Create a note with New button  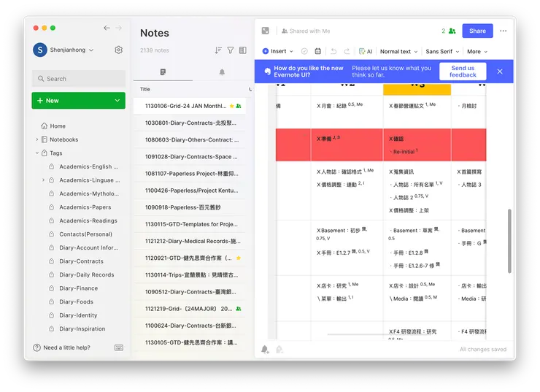tap(79, 101)
